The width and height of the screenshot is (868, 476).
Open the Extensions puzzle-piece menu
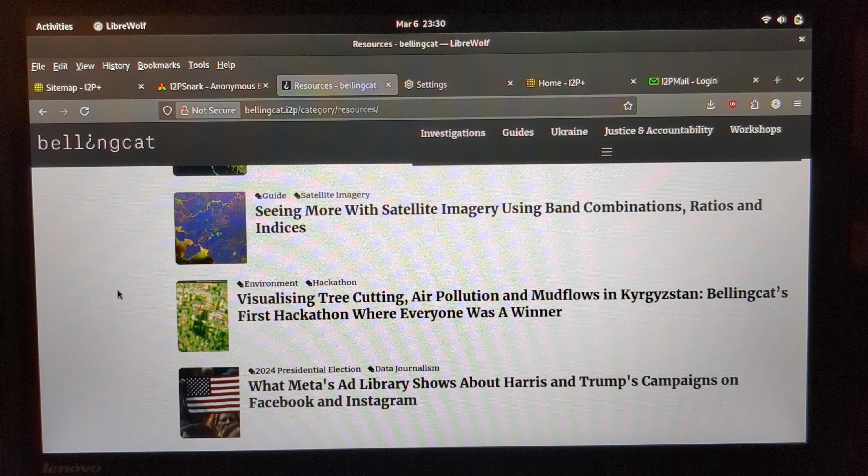coord(754,104)
